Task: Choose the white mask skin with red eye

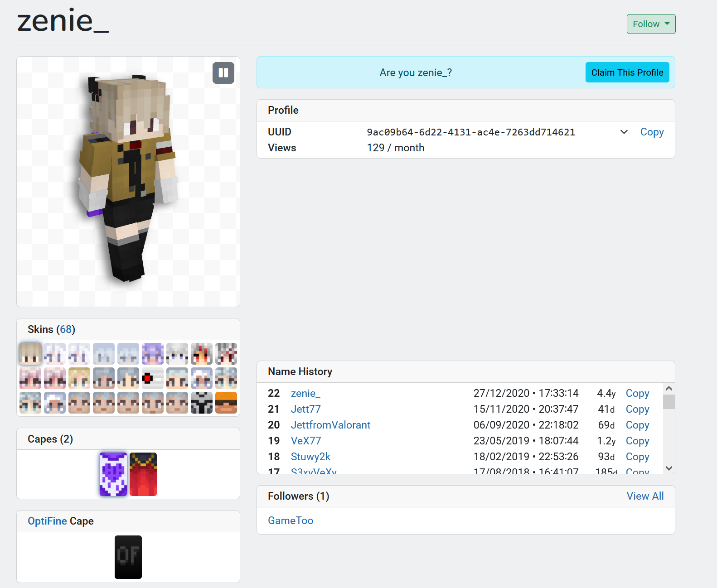Action: point(153,378)
